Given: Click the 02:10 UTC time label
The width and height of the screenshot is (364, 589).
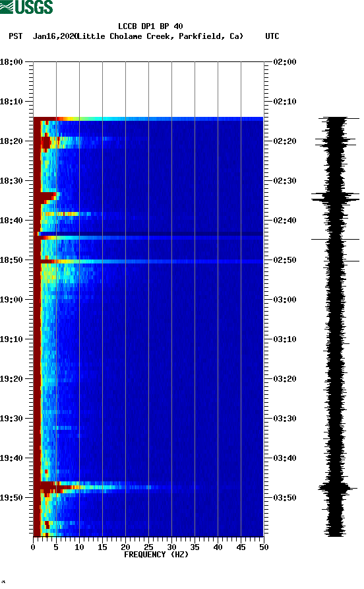Looking at the screenshot, I should click(x=285, y=102).
